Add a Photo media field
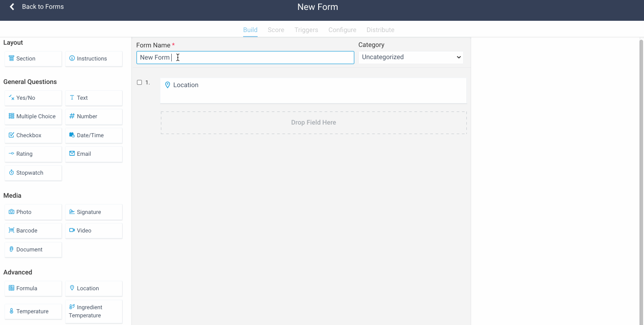 33,212
